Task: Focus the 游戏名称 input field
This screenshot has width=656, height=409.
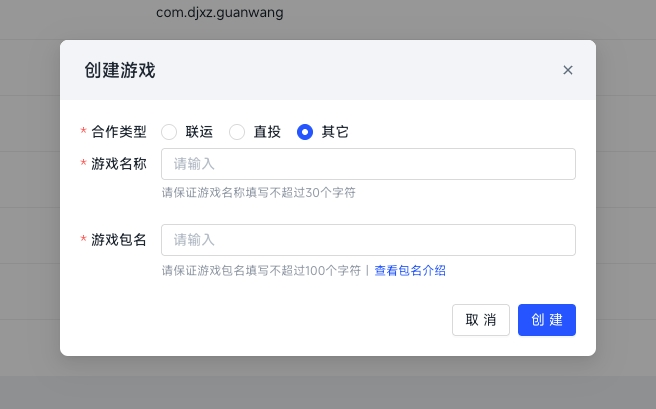Action: point(368,164)
